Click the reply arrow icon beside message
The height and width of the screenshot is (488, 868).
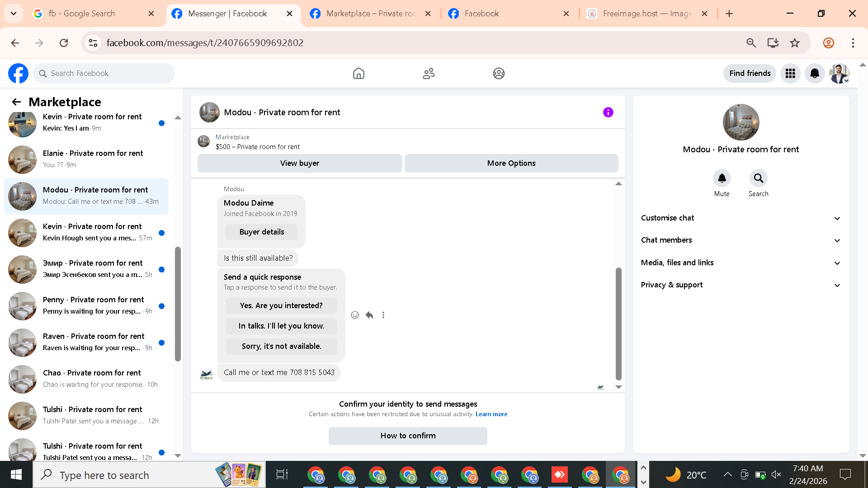pyautogui.click(x=369, y=315)
